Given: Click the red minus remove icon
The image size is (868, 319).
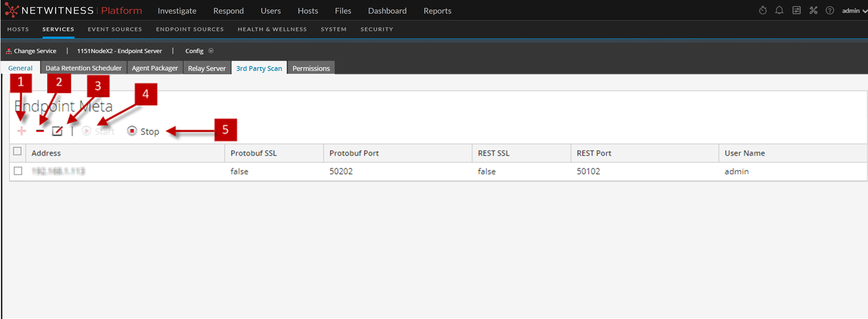Looking at the screenshot, I should click(x=40, y=131).
